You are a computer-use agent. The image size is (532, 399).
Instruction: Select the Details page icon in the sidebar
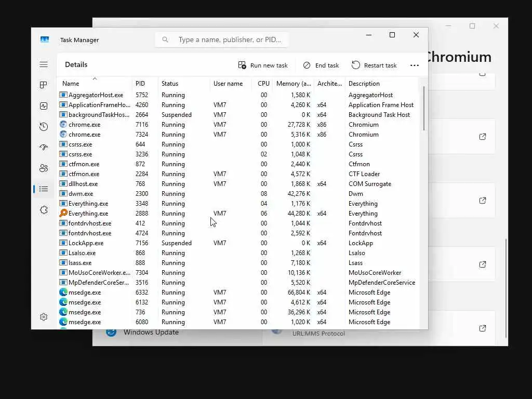pos(44,189)
